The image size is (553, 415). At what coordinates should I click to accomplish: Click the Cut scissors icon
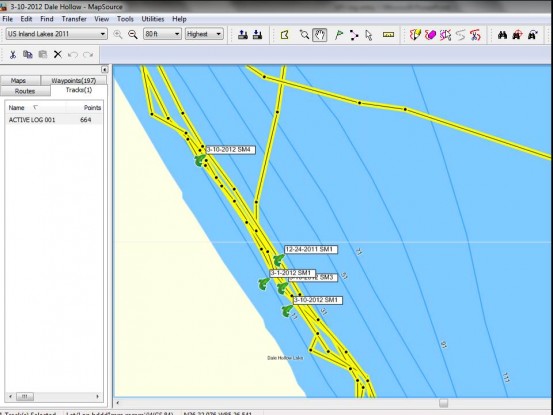pyautogui.click(x=13, y=55)
